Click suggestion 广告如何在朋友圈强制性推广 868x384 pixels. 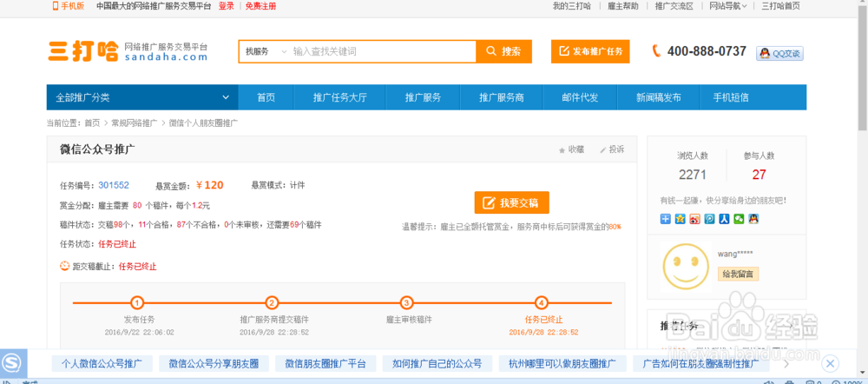point(700,363)
